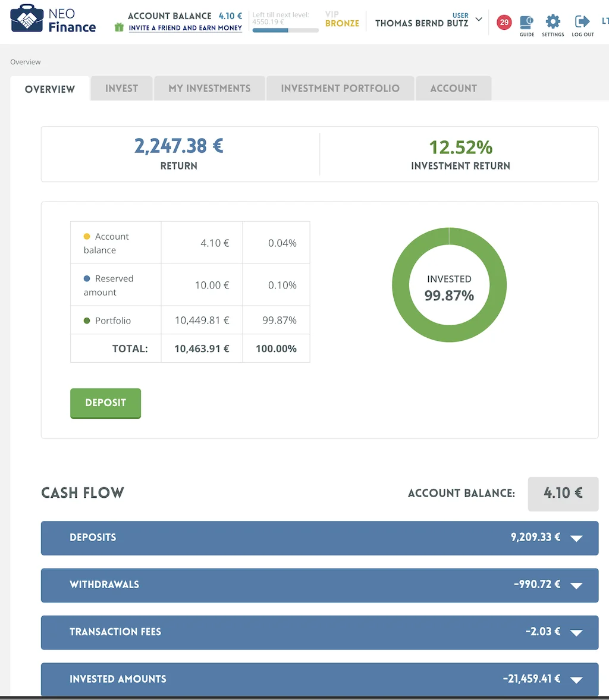Open Settings gear icon
The width and height of the screenshot is (609, 700).
tap(553, 23)
